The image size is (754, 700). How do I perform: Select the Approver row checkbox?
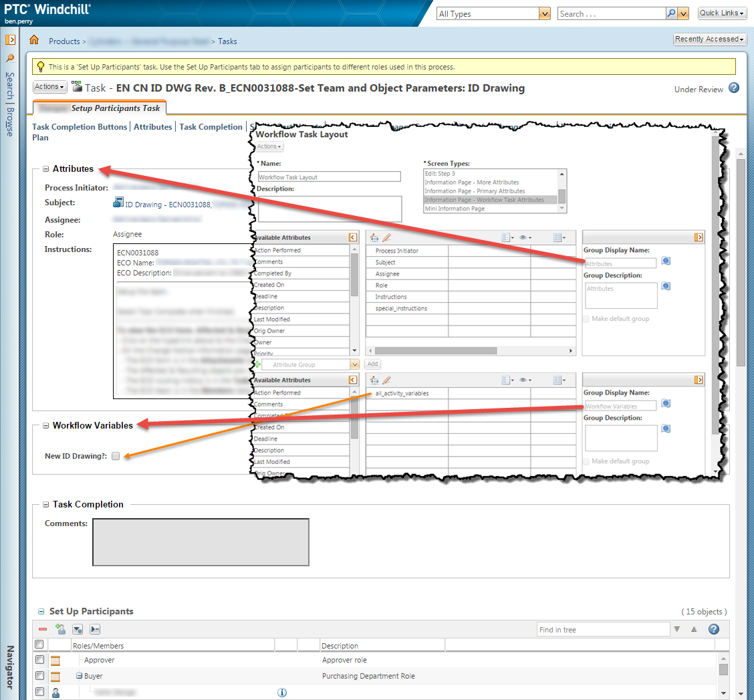(39, 660)
